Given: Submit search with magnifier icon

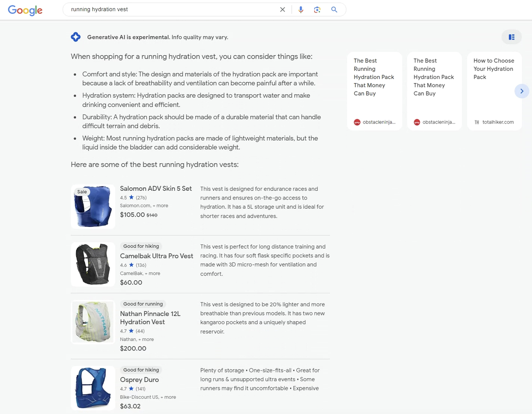Looking at the screenshot, I should [334, 10].
